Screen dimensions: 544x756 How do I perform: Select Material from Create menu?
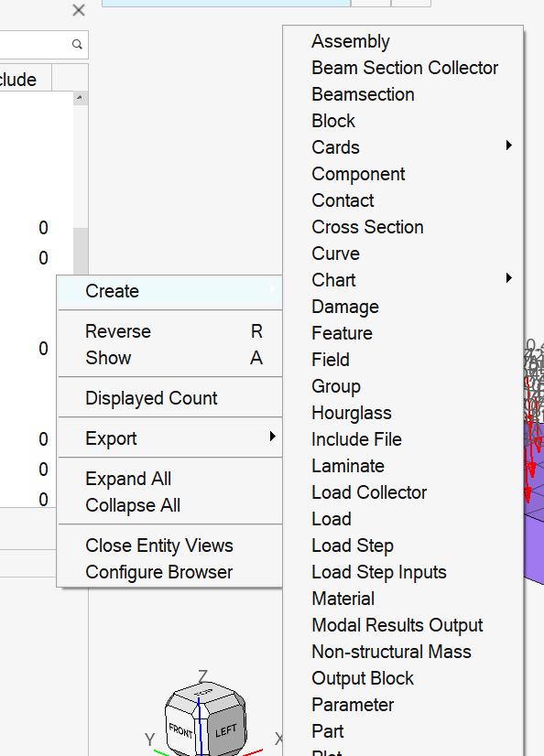point(343,599)
